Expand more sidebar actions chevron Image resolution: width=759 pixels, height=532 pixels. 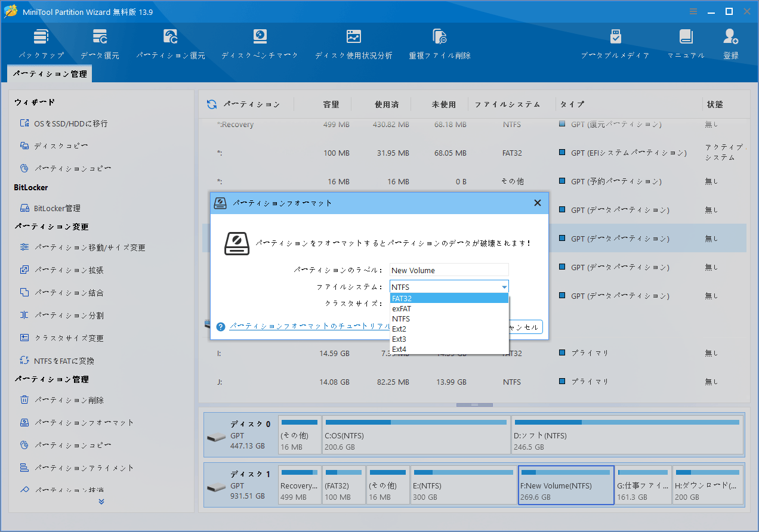point(101,502)
